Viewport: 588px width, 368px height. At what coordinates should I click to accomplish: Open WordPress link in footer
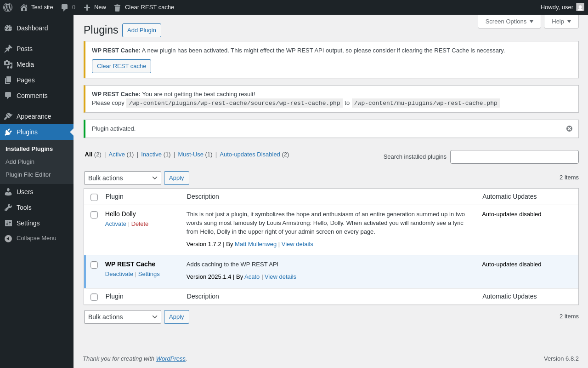tap(171, 359)
